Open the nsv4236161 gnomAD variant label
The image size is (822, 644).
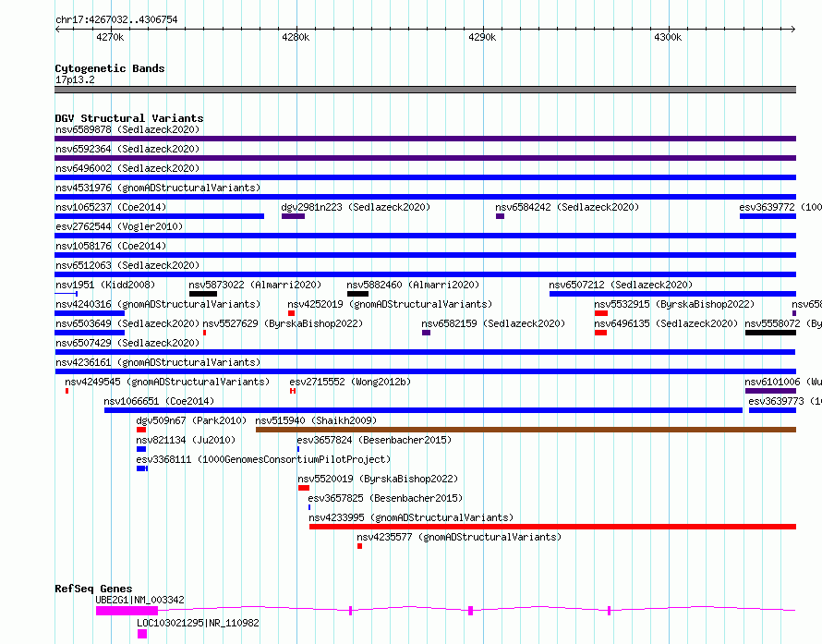tap(158, 362)
